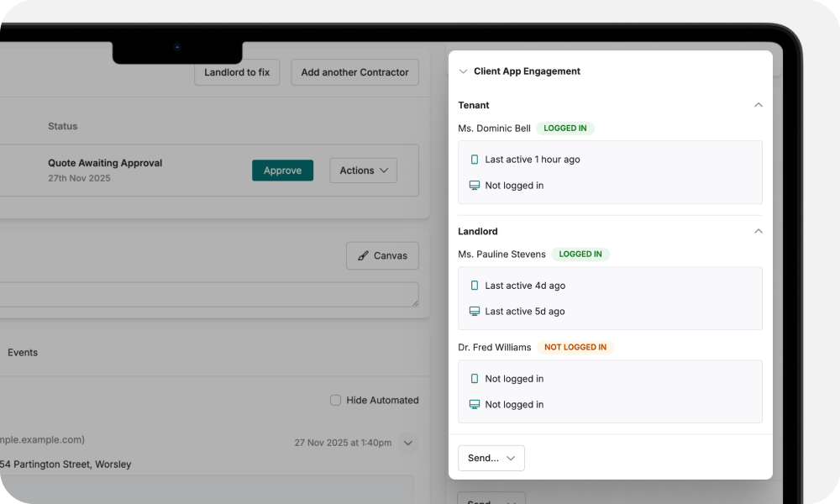Enable the Hide Automated checkbox

(x=335, y=400)
